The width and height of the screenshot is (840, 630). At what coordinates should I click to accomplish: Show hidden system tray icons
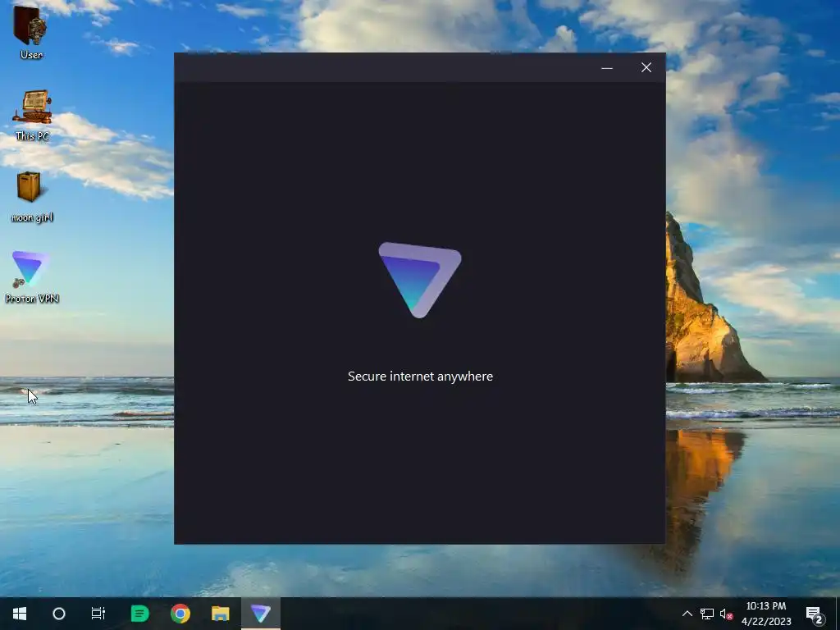pyautogui.click(x=687, y=614)
